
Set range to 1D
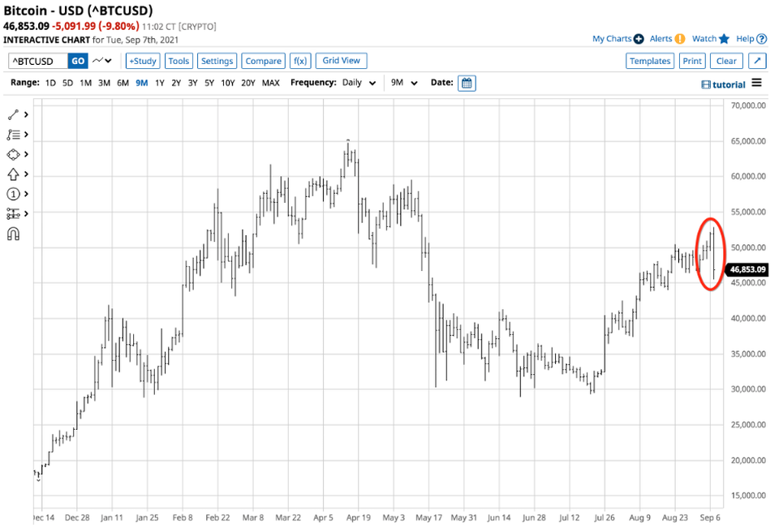pyautogui.click(x=50, y=83)
